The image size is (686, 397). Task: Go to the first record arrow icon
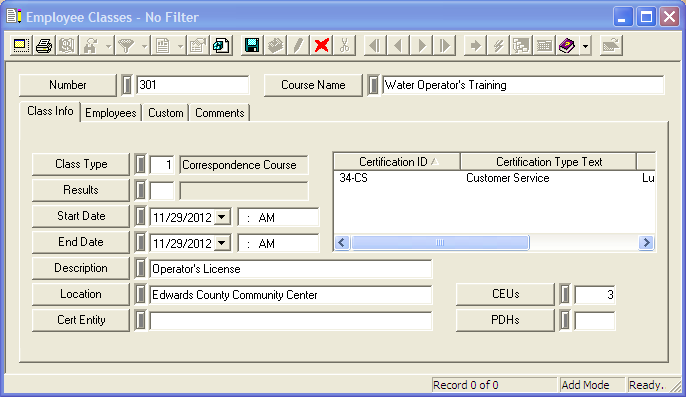pyautogui.click(x=375, y=45)
